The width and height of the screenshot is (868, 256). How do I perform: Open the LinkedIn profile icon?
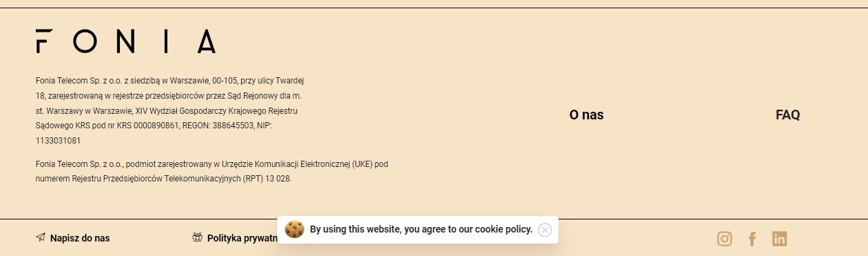coord(779,239)
